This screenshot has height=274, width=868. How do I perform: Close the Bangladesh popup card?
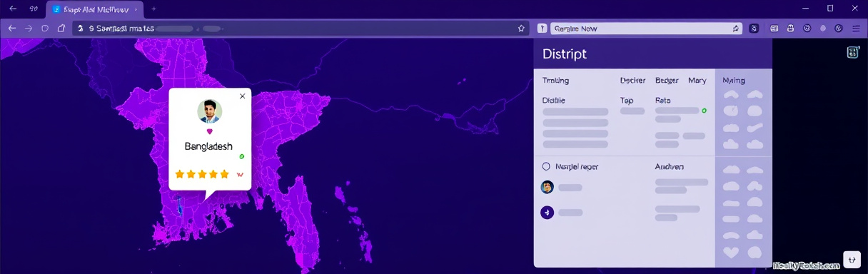coord(242,96)
